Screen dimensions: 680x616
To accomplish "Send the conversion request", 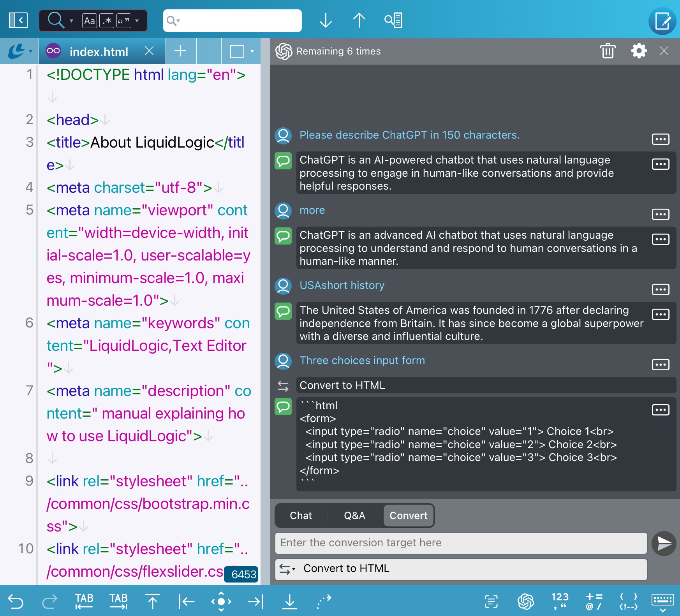I will click(664, 543).
